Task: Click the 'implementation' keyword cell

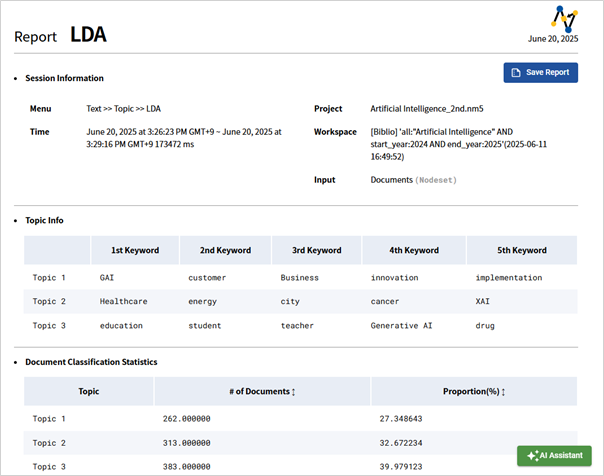Action: 509,278
